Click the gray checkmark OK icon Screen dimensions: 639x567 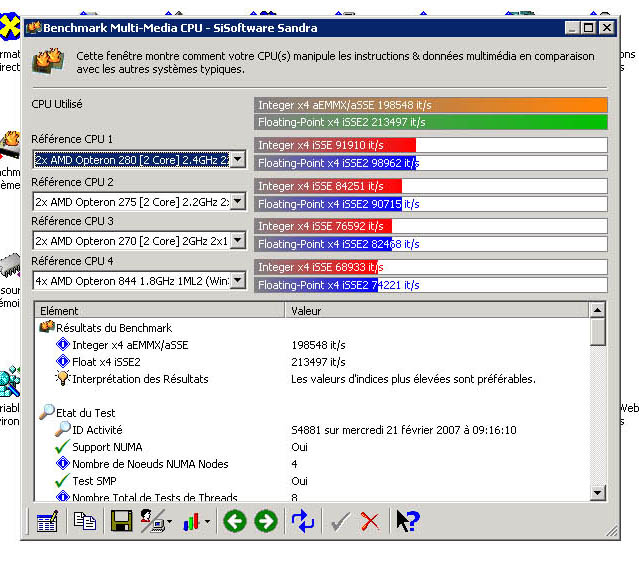[x=340, y=522]
